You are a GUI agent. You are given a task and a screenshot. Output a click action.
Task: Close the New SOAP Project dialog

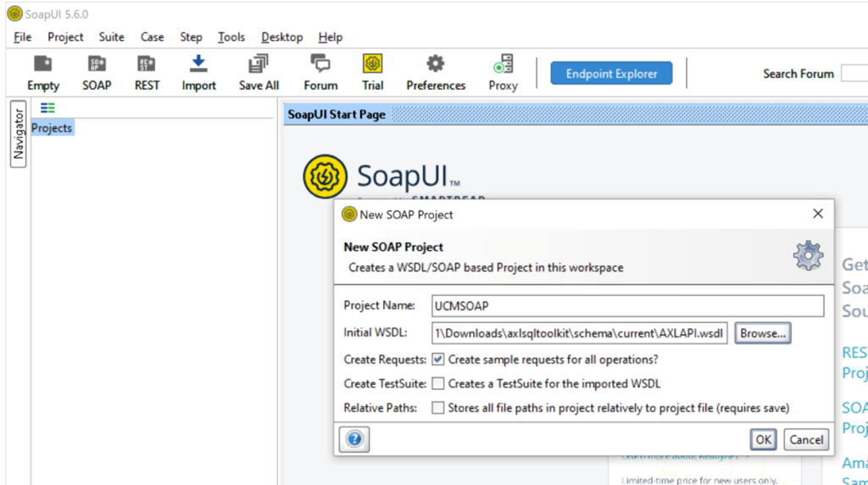tap(818, 214)
